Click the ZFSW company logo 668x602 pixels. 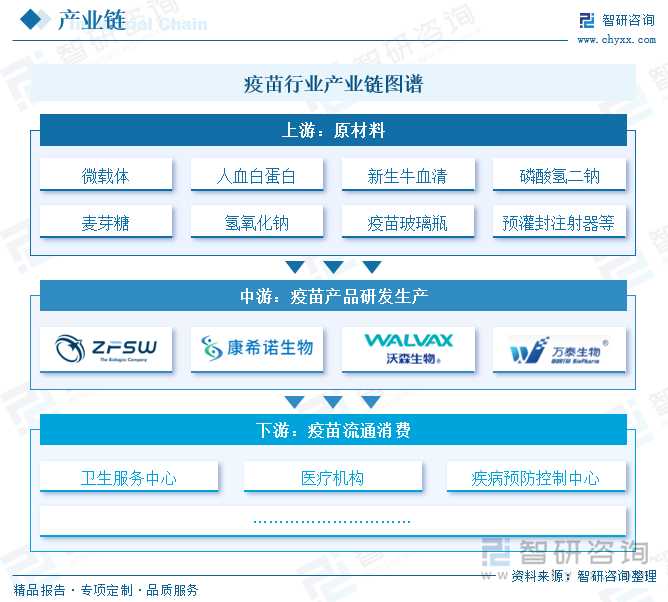tap(106, 349)
